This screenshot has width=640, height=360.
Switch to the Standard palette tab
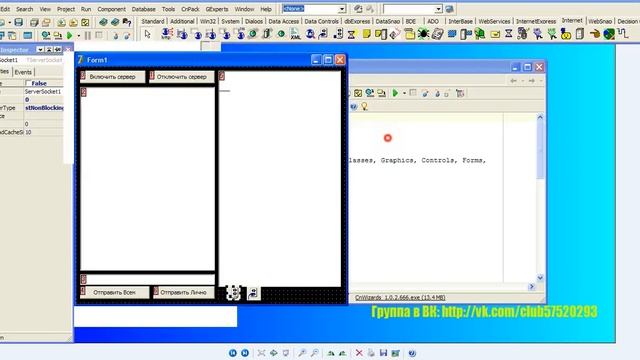coord(153,21)
